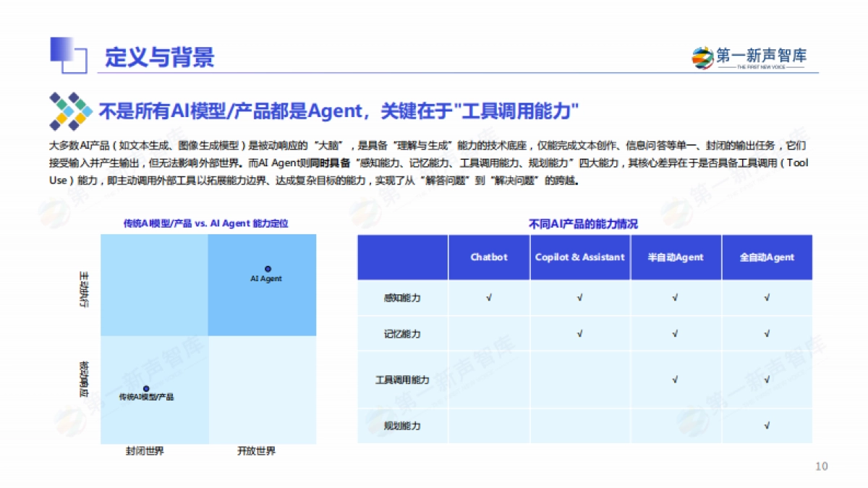Click the 定义与背景 title text

160,57
